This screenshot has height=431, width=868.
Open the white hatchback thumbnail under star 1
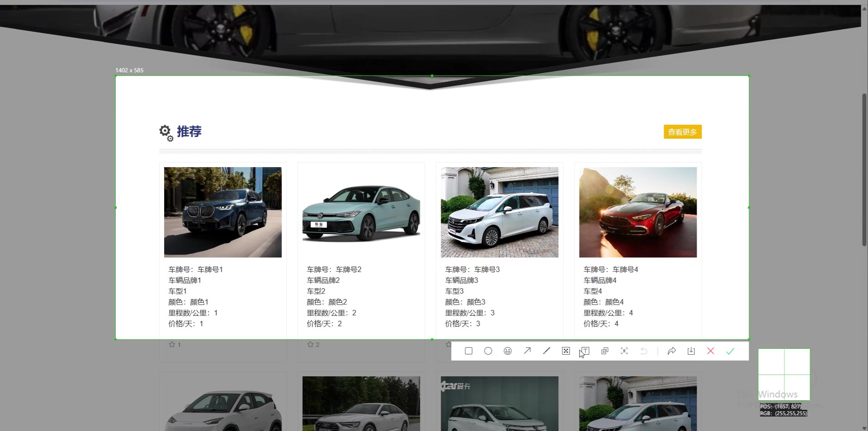(x=223, y=404)
